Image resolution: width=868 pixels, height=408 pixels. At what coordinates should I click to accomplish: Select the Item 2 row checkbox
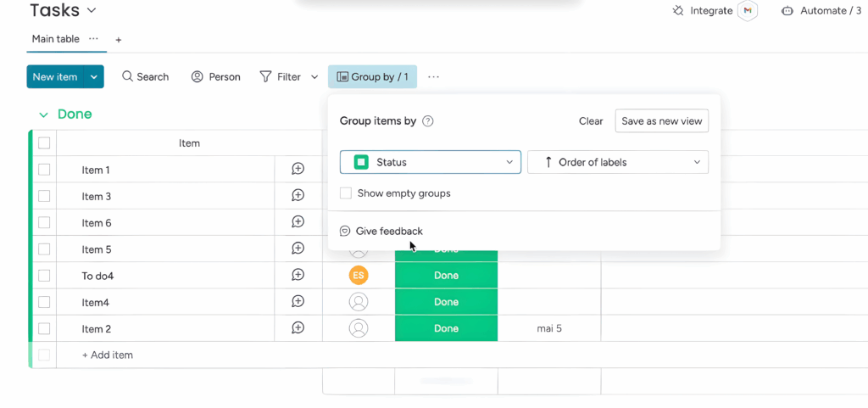tap(44, 329)
